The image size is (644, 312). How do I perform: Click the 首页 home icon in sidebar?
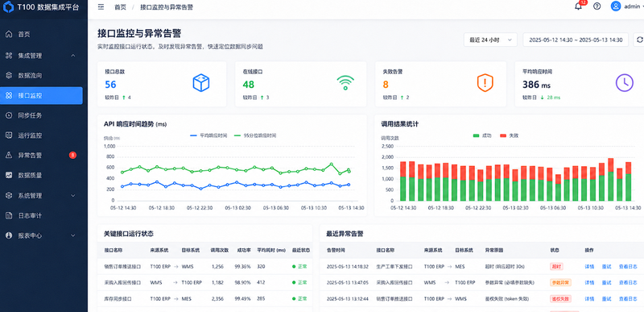[x=9, y=35]
